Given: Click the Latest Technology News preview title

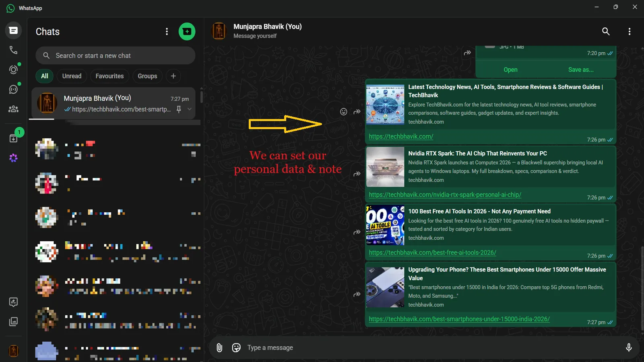Looking at the screenshot, I should [x=506, y=91].
